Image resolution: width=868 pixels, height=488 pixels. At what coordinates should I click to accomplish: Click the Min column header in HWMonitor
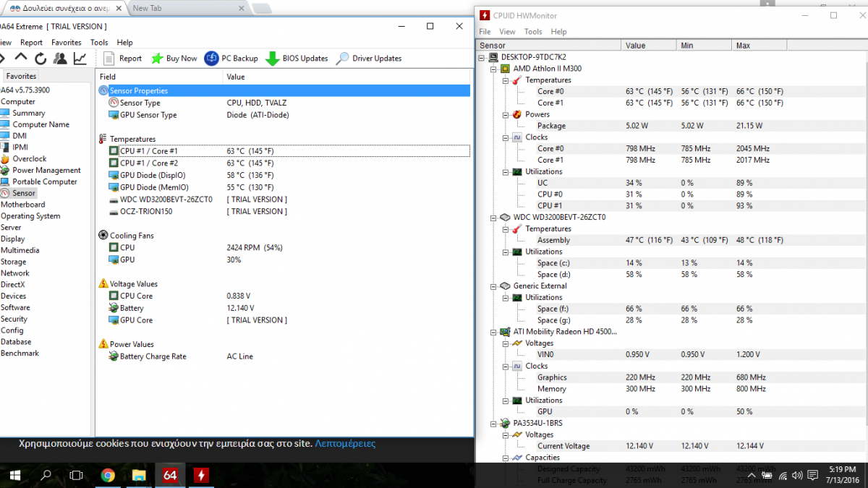click(705, 46)
